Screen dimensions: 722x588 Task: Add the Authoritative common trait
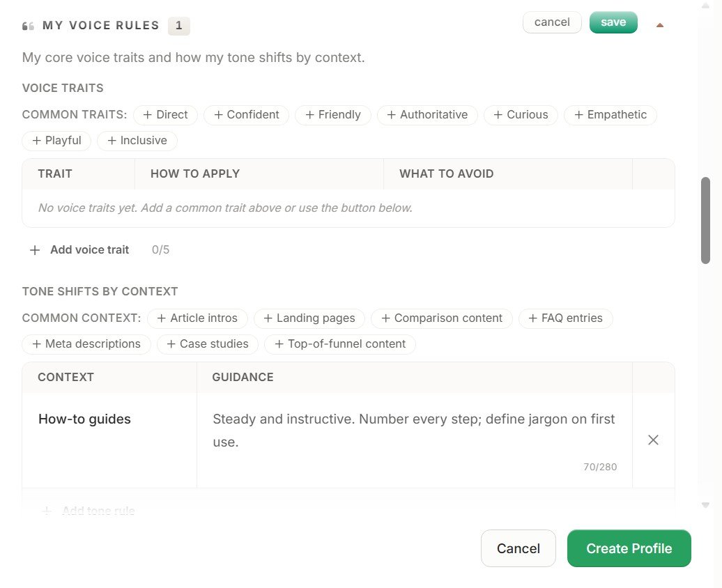427,115
